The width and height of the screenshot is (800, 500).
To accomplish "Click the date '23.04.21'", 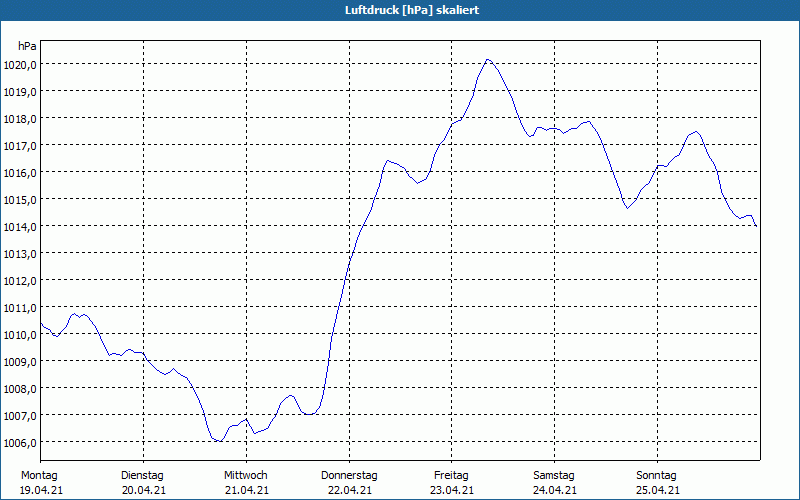I will (452, 491).
